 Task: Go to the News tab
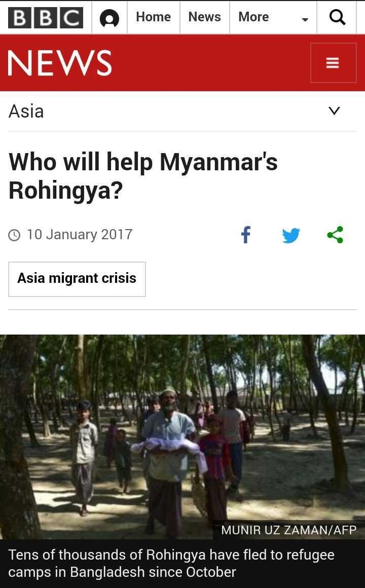point(204,17)
